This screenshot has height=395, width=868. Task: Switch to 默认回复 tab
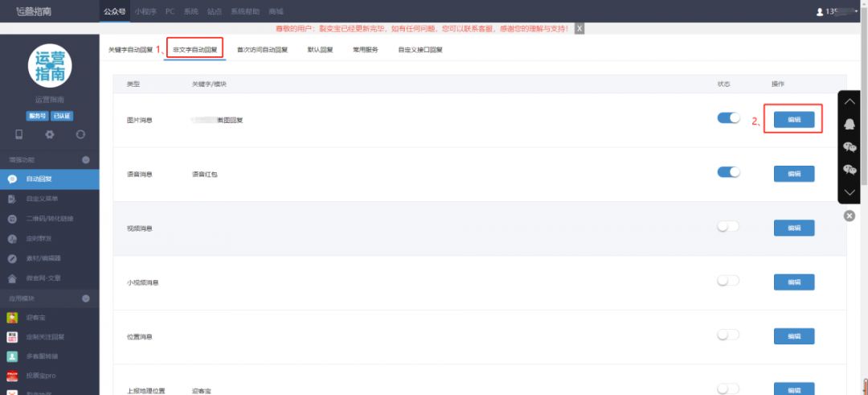coord(321,50)
